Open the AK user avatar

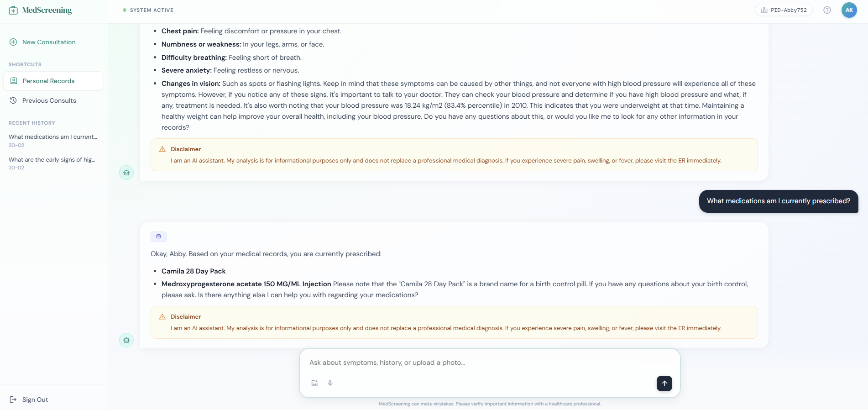pos(849,10)
